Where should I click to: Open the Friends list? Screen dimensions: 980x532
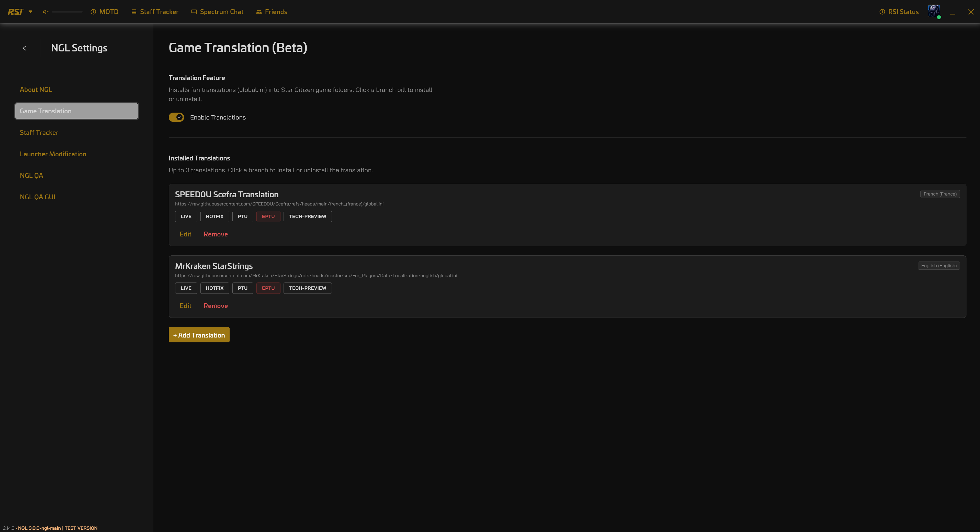(272, 12)
